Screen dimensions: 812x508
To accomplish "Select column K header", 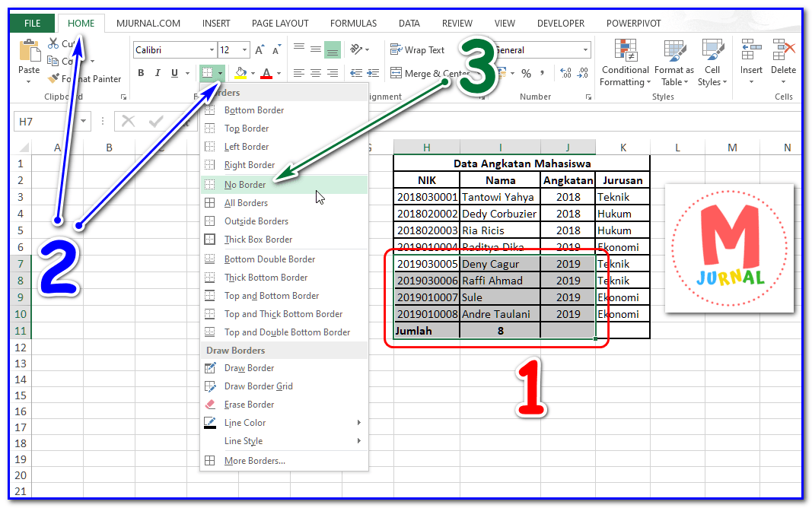I will (x=623, y=148).
